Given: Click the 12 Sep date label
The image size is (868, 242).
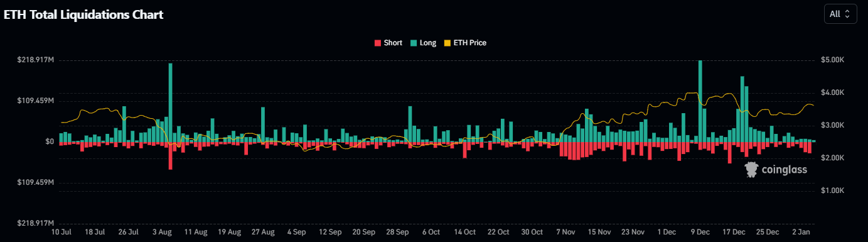Looking at the screenshot, I should pyautogui.click(x=330, y=232).
